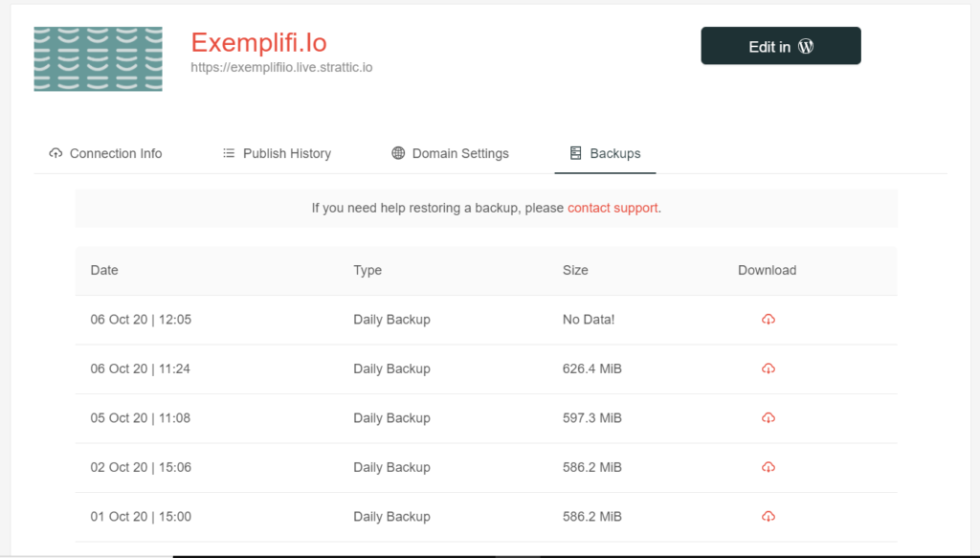Image resolution: width=980 pixels, height=558 pixels.
Task: Click the Size column header
Action: coord(575,270)
